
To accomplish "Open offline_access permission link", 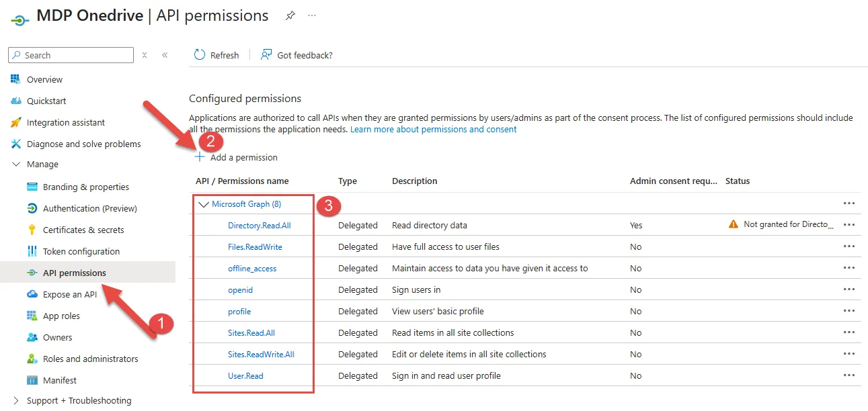I will click(252, 268).
